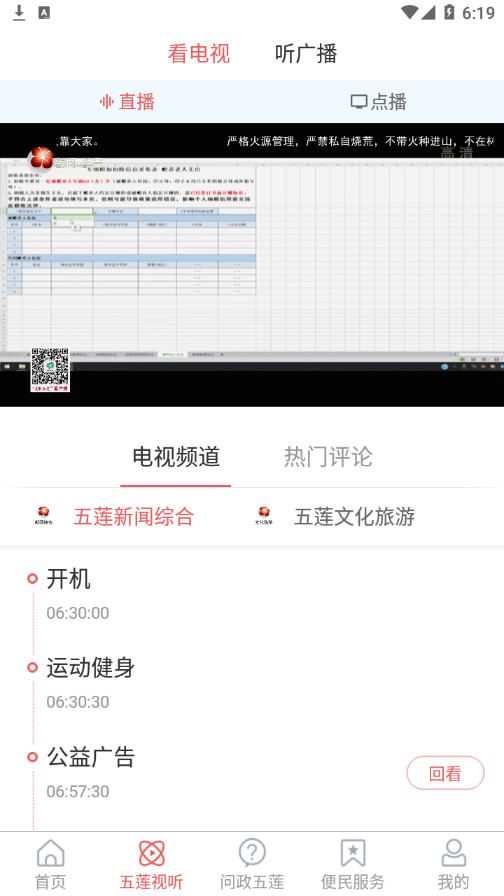Open the 我的 profile icon
Image resolution: width=504 pixels, height=896 pixels.
tap(454, 853)
